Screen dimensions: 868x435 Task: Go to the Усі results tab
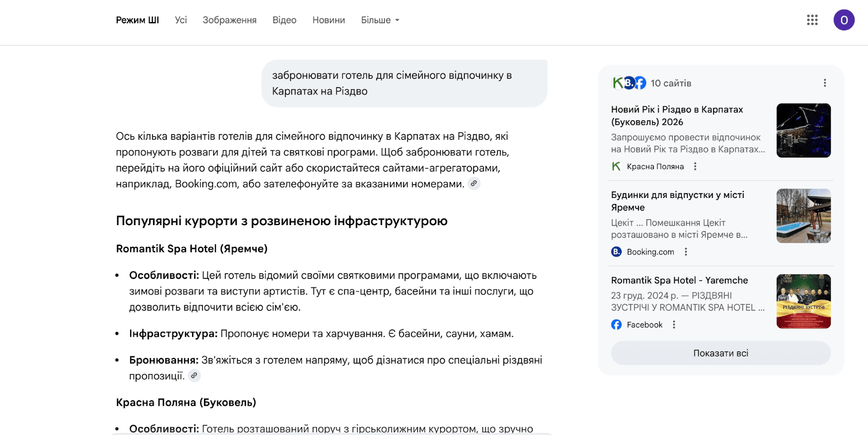pyautogui.click(x=181, y=20)
